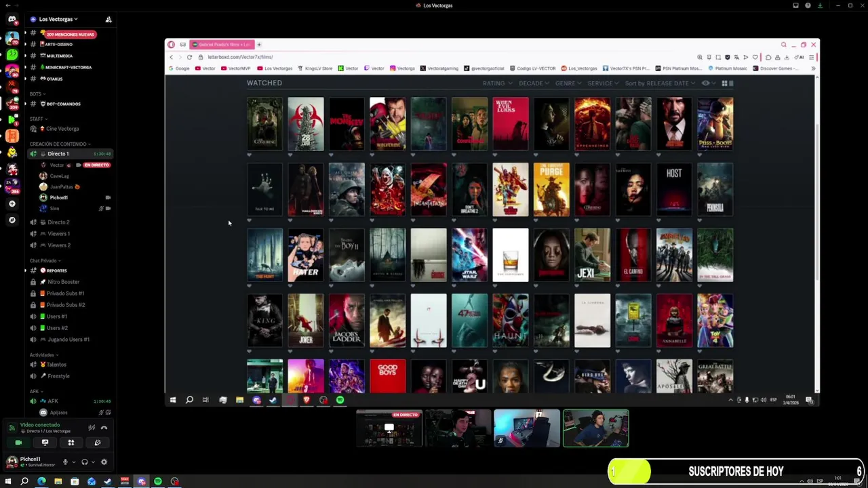This screenshot has height=488, width=868.
Task: Open Microsoft Store from taskbar
Action: click(75, 481)
